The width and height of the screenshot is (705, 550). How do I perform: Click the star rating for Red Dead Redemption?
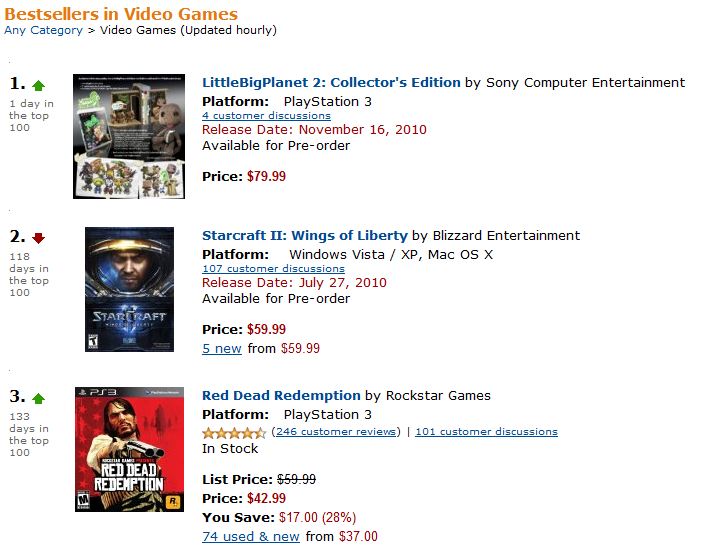(x=234, y=432)
